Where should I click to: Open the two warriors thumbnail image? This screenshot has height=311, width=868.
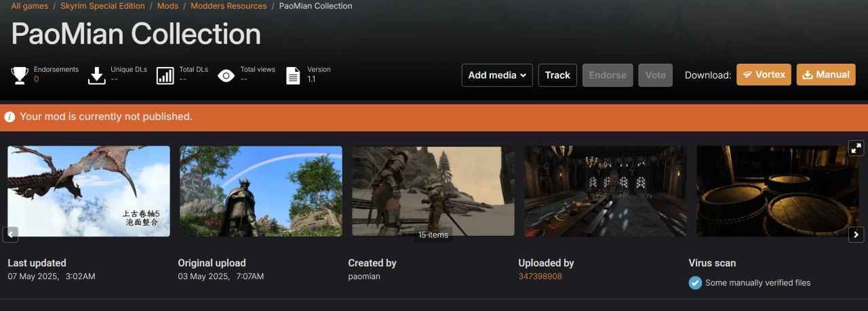(433, 191)
